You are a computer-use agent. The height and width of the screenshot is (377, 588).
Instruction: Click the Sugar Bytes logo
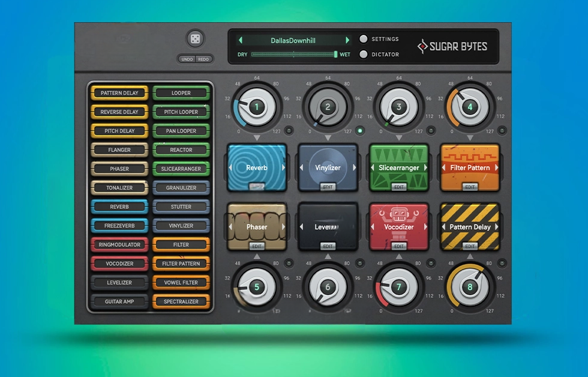[x=452, y=46]
